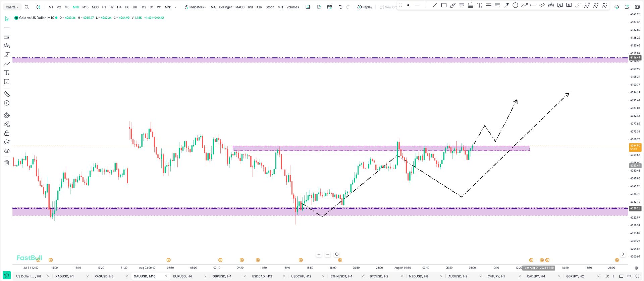Switch to the EURUSD, H4 tab

(182, 276)
